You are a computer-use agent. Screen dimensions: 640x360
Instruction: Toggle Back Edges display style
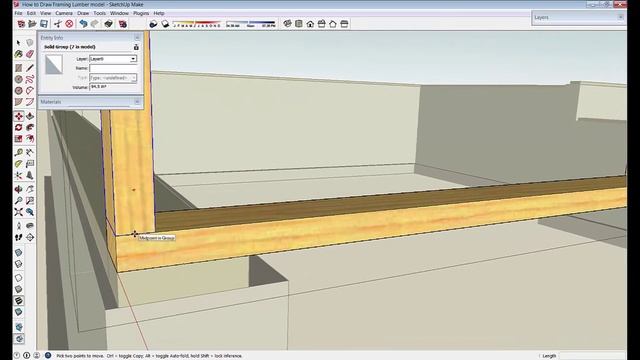(x=18, y=264)
